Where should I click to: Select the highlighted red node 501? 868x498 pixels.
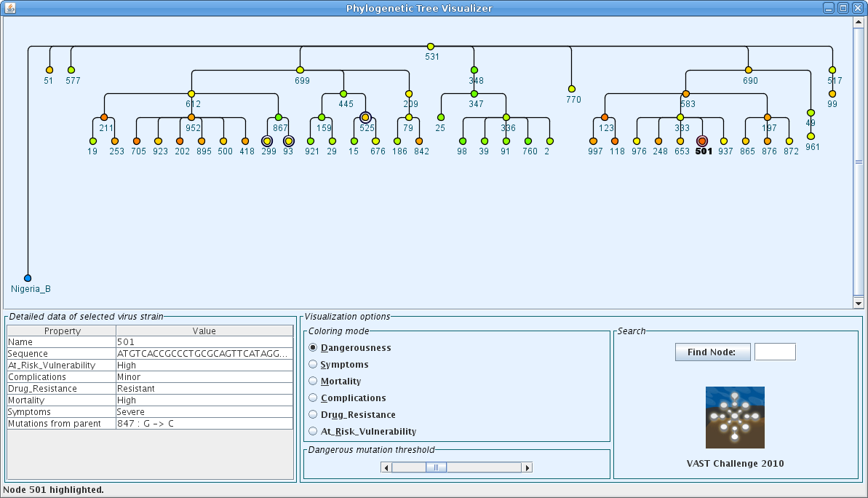click(x=702, y=141)
